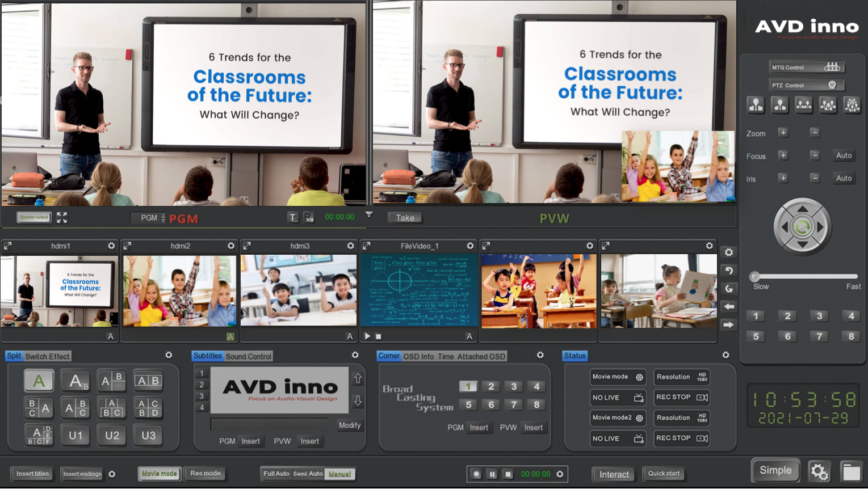Select Full Auto switching mode

click(276, 474)
